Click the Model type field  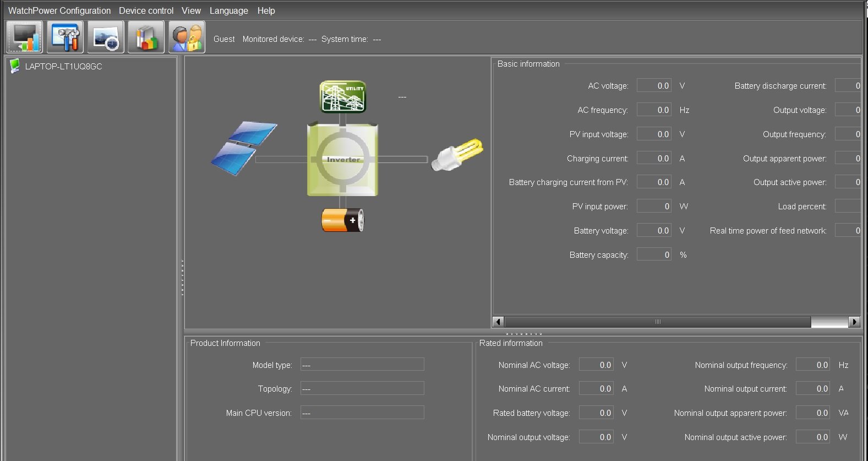click(x=362, y=365)
